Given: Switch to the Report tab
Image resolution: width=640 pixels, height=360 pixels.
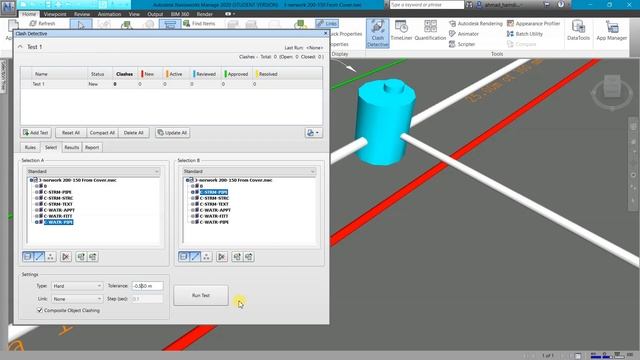Looking at the screenshot, I should point(92,147).
